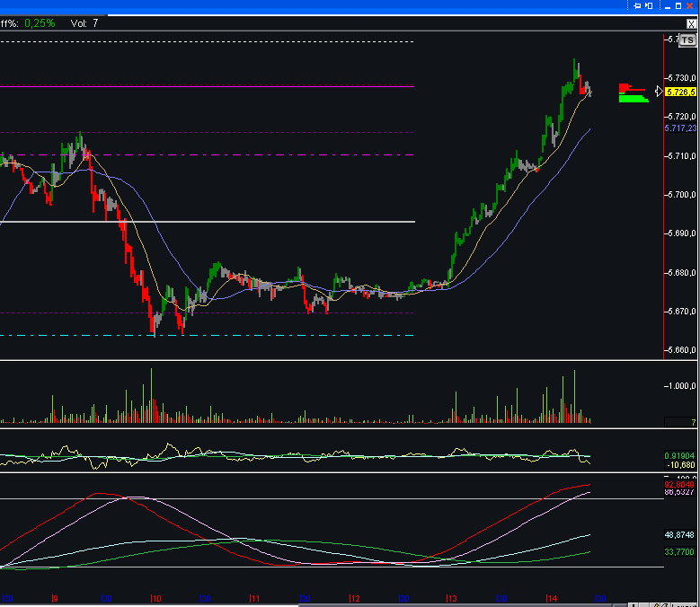
Task: Click the Vol: 7 readout in header
Action: coord(84,23)
